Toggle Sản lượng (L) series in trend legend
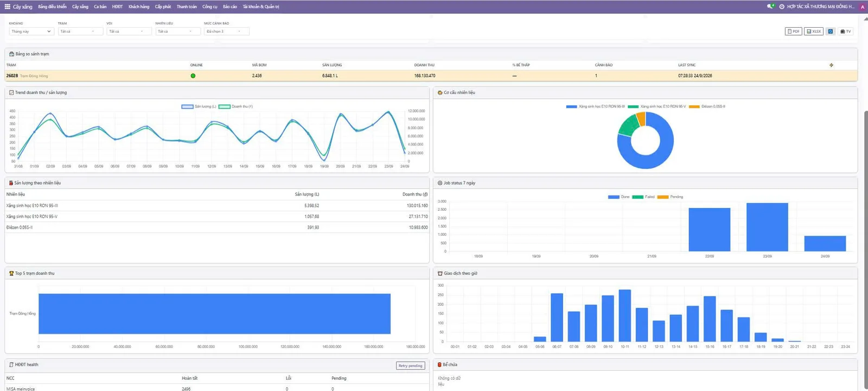 199,106
